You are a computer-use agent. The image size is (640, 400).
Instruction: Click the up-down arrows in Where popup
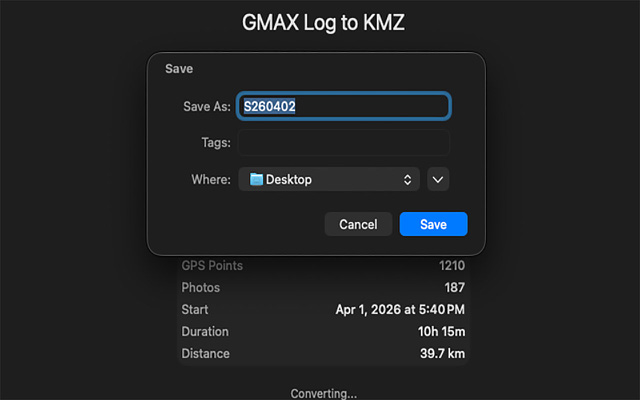pos(407,180)
